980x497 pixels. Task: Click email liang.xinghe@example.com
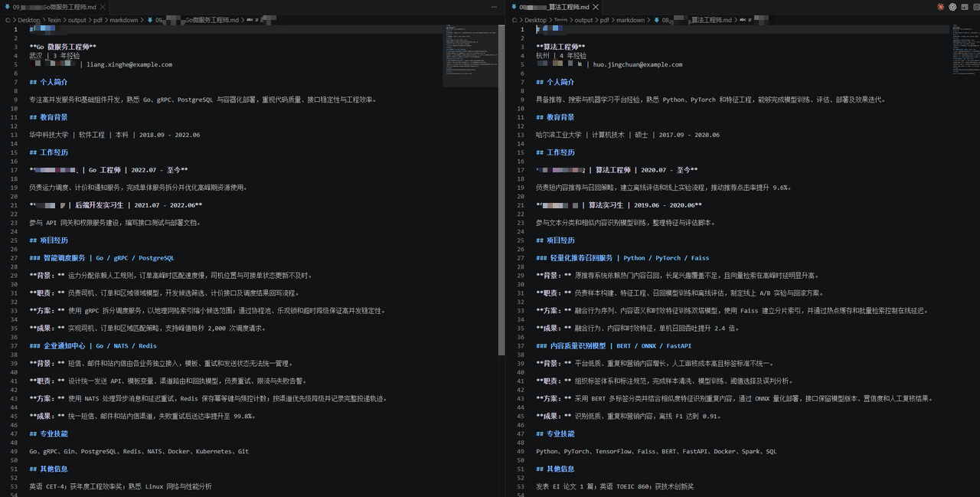coord(129,64)
